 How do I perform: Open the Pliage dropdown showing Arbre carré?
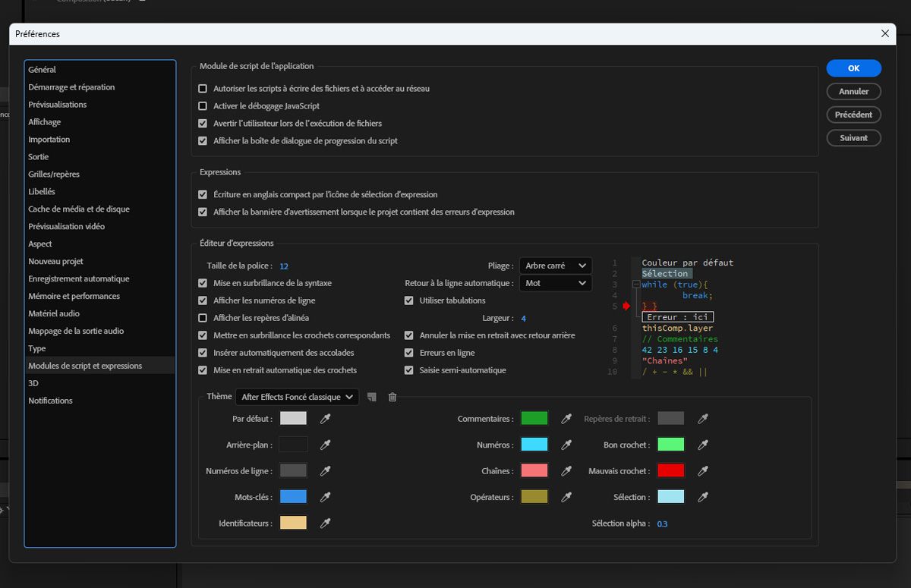coord(555,266)
